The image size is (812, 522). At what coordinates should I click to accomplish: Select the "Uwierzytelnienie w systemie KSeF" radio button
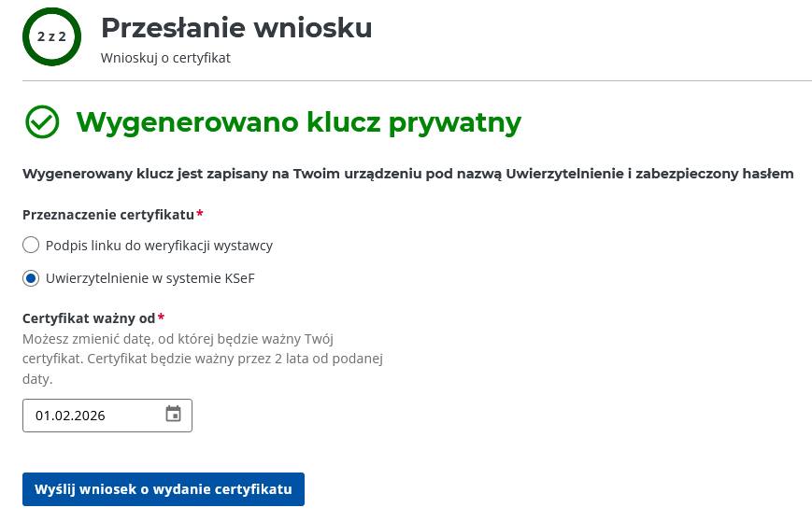(31, 278)
